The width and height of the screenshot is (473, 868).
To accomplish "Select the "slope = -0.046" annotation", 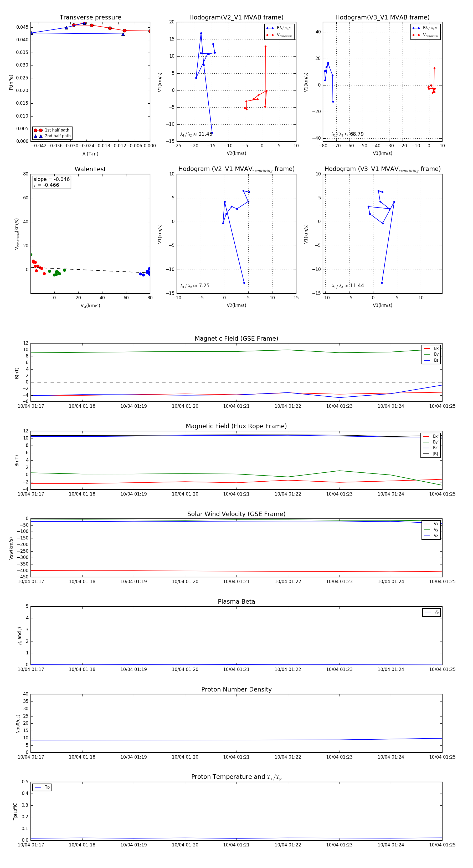I will [x=52, y=179].
